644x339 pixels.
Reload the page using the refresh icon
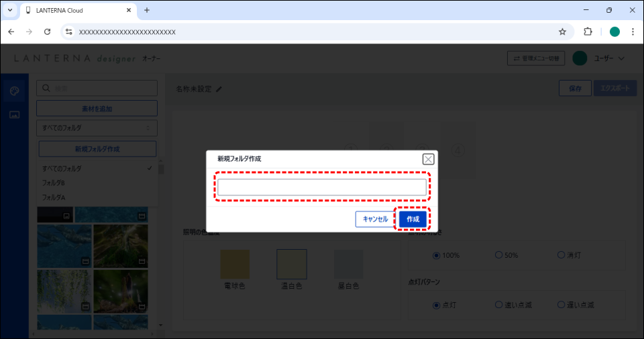click(x=47, y=32)
